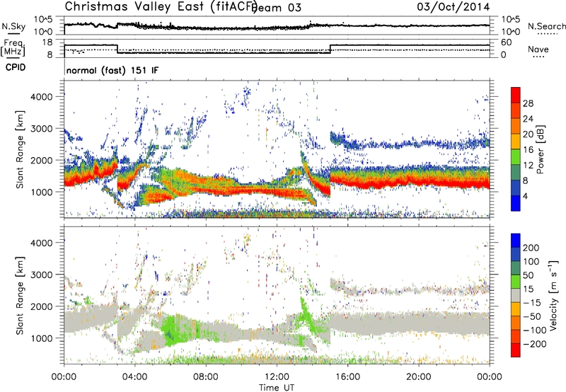Click the "16" label on Power color bar

528,150
